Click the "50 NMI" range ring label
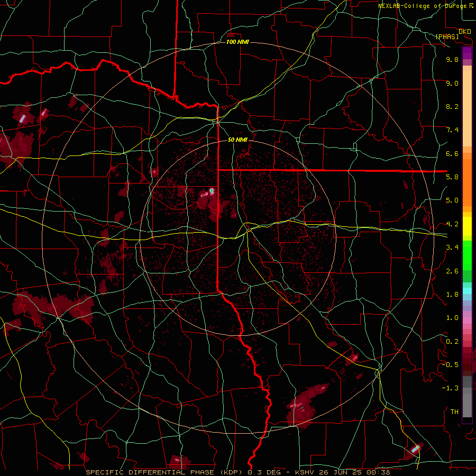 point(237,140)
